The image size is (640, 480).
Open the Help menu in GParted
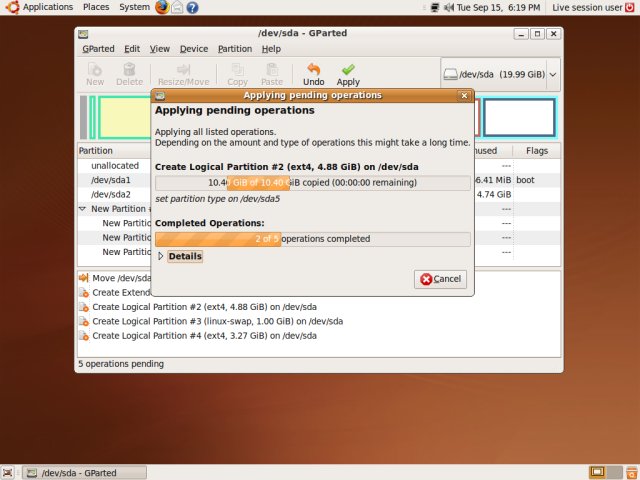click(x=271, y=49)
